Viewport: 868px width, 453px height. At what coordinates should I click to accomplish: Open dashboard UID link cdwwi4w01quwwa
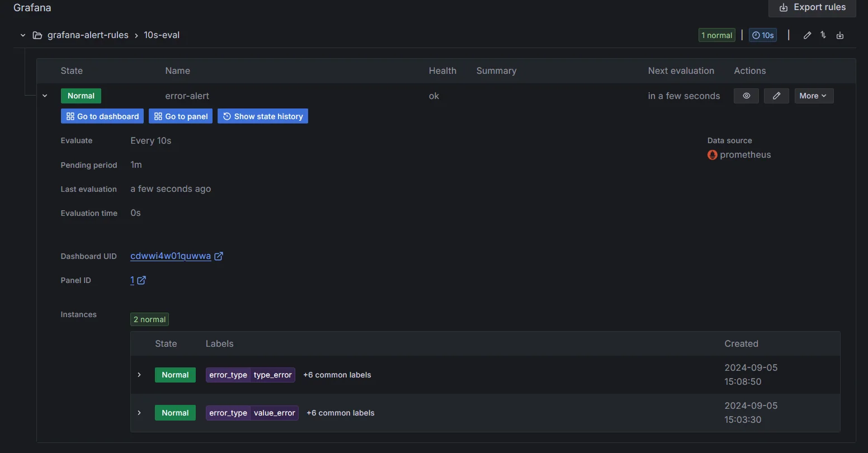click(171, 256)
